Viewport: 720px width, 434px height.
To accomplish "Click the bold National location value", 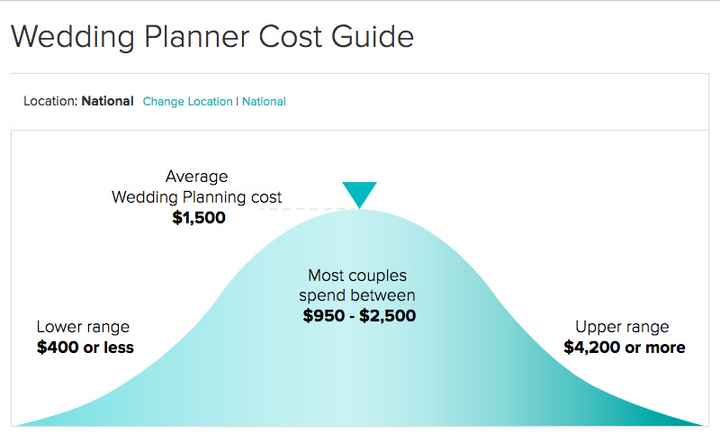I will (108, 101).
